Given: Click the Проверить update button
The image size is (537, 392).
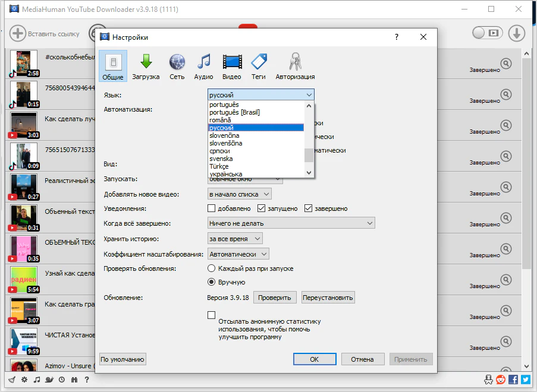Looking at the screenshot, I should click(275, 298).
